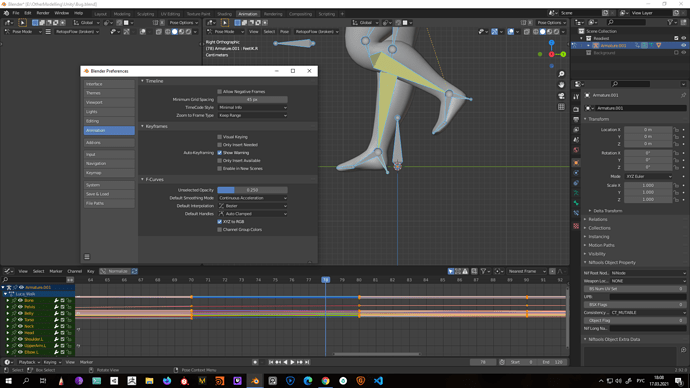
Task: Open the Interface preferences section
Action: coord(109,84)
